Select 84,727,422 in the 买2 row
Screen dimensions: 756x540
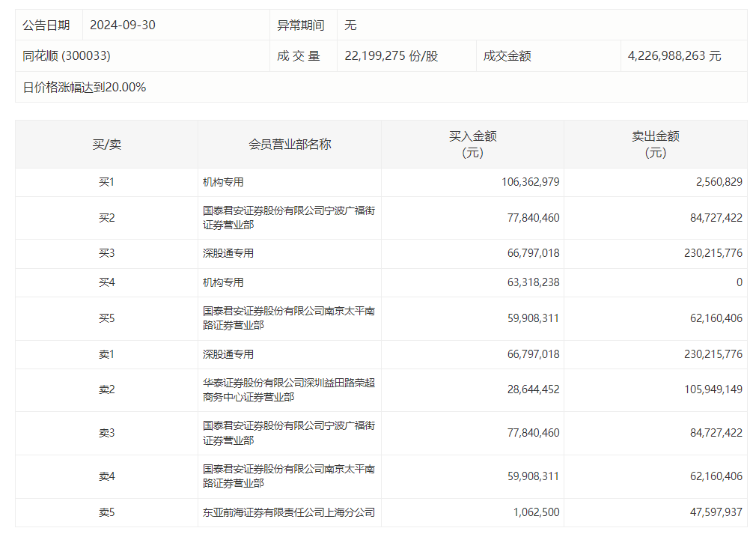716,218
